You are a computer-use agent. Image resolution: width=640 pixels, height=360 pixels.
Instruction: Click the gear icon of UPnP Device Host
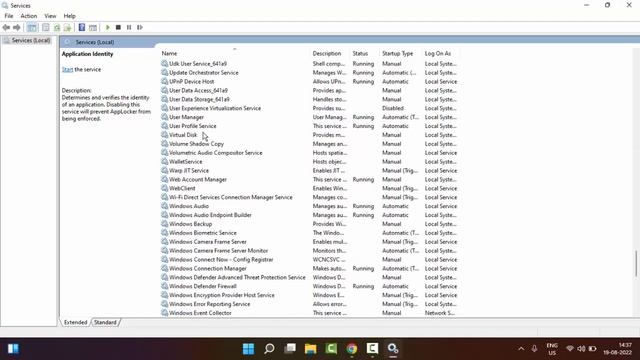pos(164,82)
